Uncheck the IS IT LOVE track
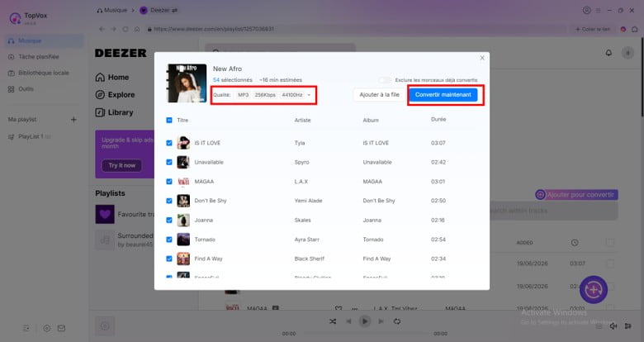This screenshot has height=342, width=644. coord(169,143)
